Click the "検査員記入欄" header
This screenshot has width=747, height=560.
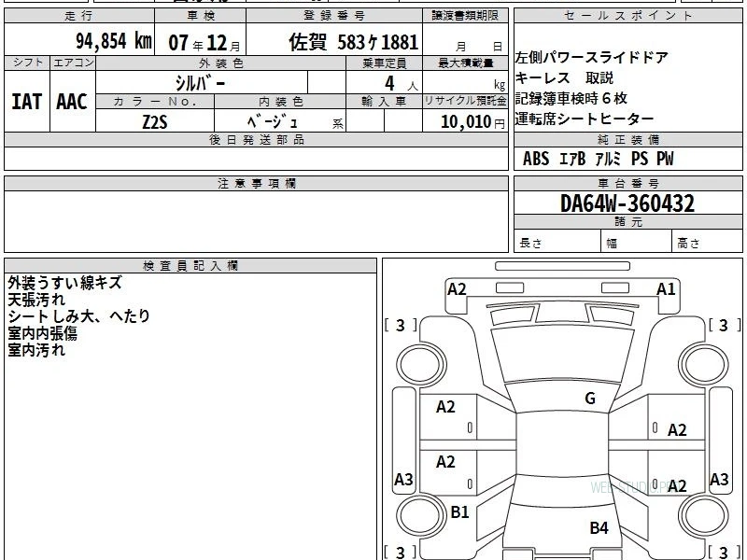[190, 266]
